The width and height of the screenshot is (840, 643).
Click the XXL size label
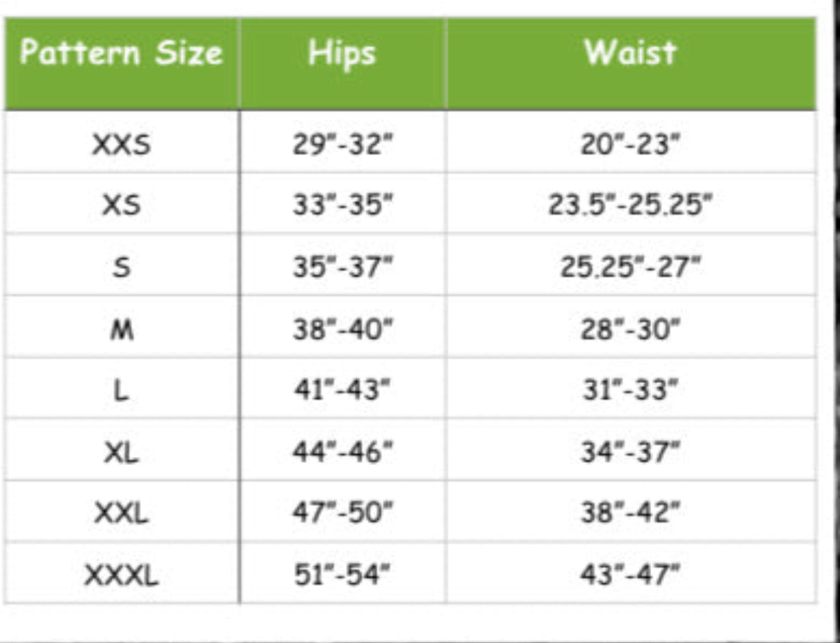pyautogui.click(x=121, y=513)
